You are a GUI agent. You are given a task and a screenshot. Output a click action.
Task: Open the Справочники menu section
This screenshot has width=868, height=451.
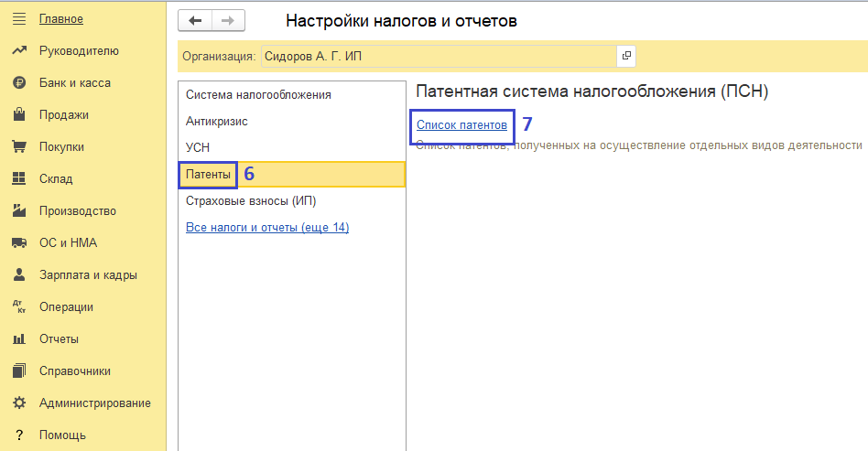pos(75,371)
